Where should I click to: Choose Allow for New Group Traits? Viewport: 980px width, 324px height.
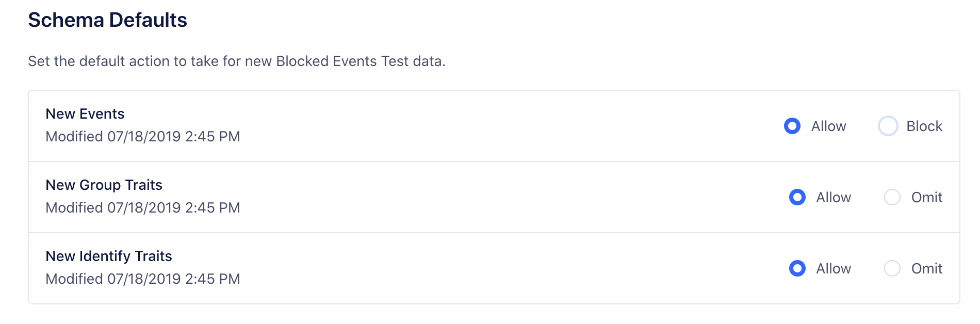(797, 197)
